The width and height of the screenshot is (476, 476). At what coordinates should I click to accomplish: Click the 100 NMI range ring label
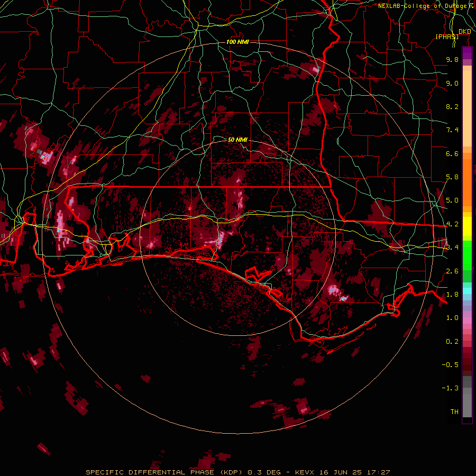point(237,42)
